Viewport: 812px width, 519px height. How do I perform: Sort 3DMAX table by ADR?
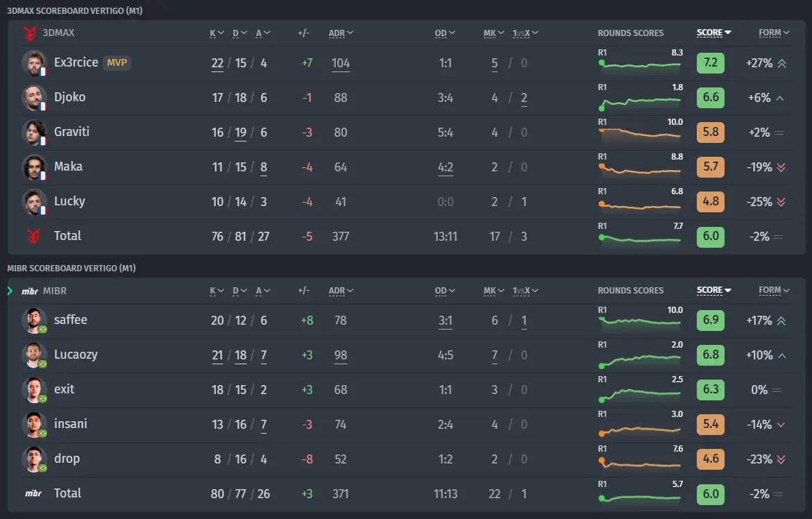coord(341,33)
